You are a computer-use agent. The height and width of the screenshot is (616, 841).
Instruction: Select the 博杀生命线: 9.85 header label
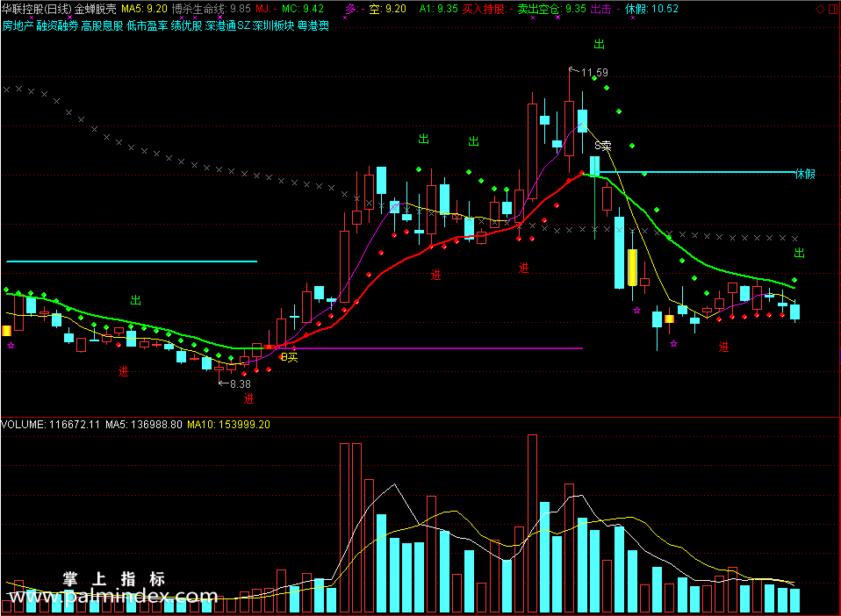click(211, 9)
